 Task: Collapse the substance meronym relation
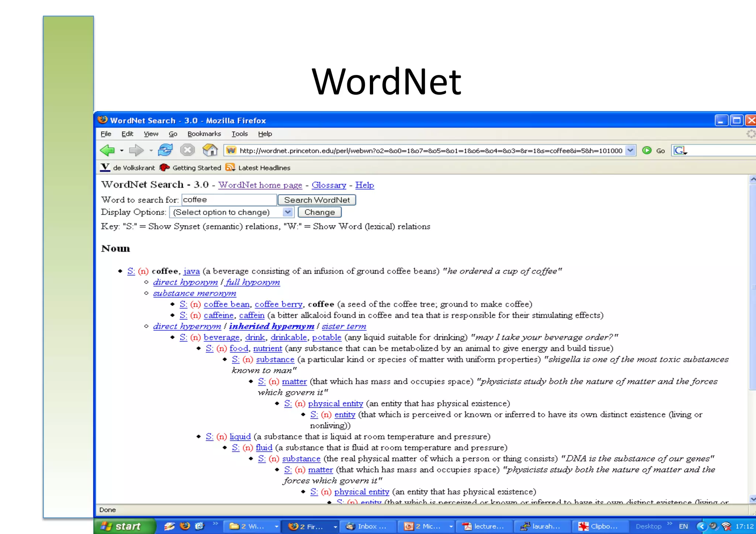195,293
